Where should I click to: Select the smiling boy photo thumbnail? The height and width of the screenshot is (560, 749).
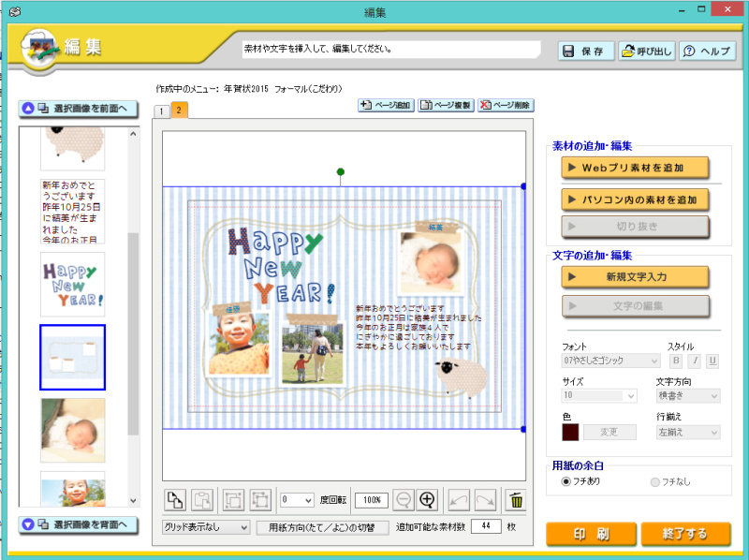pos(73,489)
